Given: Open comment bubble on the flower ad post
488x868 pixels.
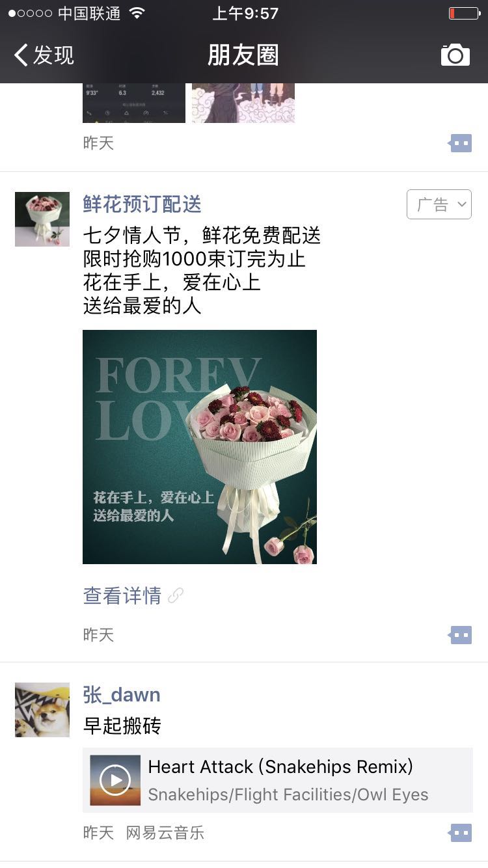Looking at the screenshot, I should pyautogui.click(x=460, y=634).
